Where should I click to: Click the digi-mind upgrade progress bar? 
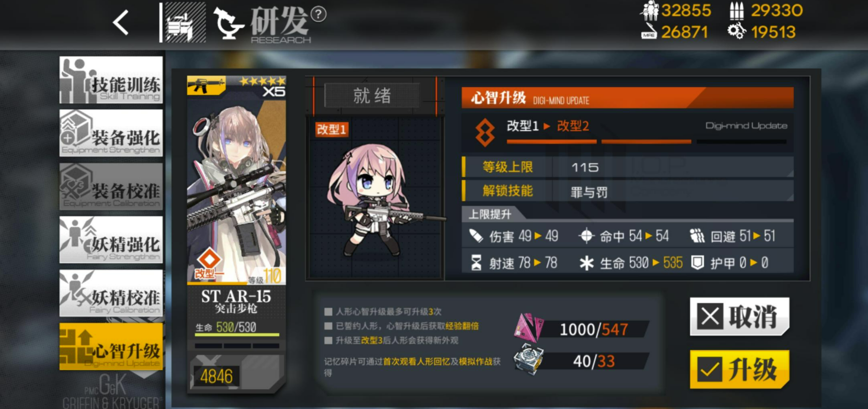647,141
